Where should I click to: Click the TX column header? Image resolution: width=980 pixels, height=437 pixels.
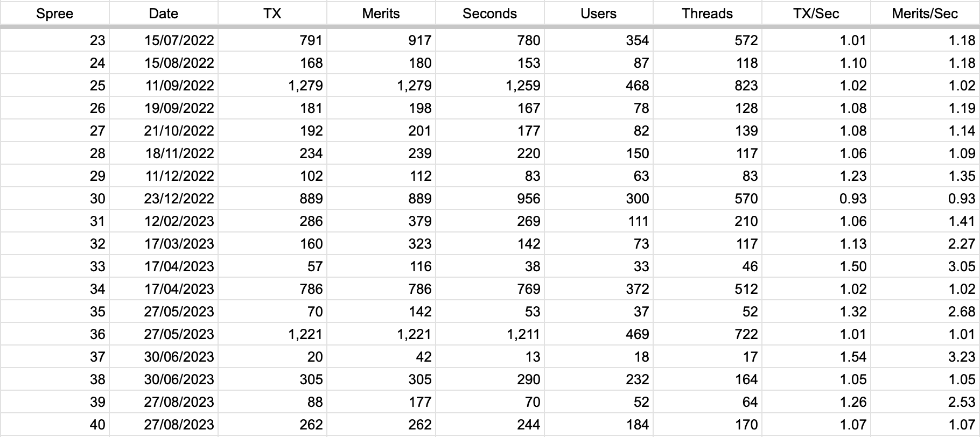click(x=272, y=13)
